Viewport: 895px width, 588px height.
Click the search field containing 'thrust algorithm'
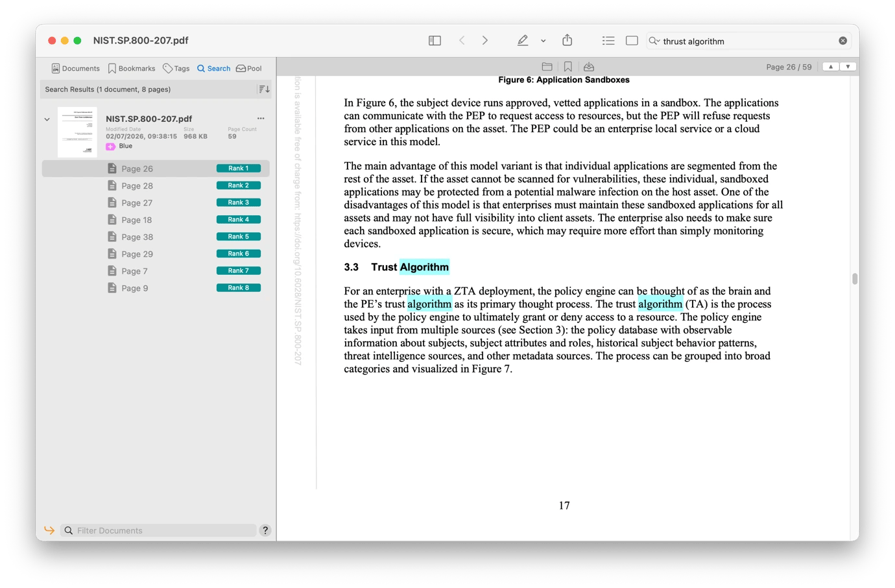(x=749, y=41)
